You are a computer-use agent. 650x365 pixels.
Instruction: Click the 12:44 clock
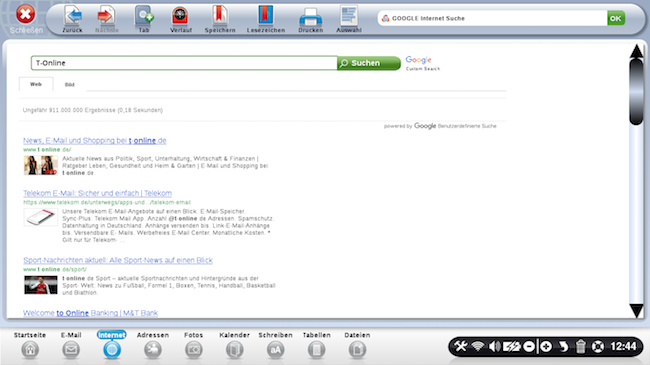click(623, 346)
